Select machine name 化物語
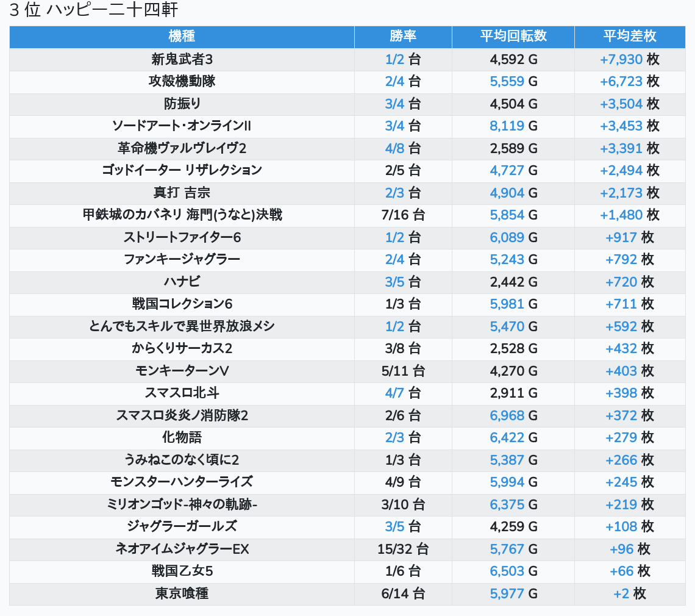This screenshot has height=616, width=695. tap(182, 438)
